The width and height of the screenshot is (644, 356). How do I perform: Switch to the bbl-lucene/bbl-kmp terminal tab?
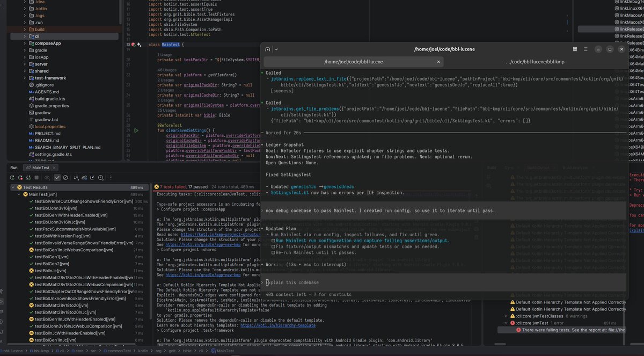pyautogui.click(x=535, y=62)
